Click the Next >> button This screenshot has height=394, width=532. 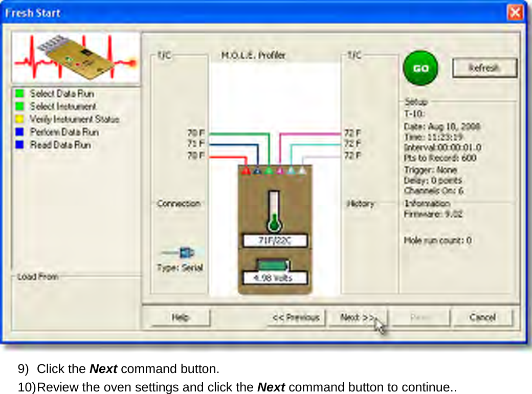click(x=358, y=317)
